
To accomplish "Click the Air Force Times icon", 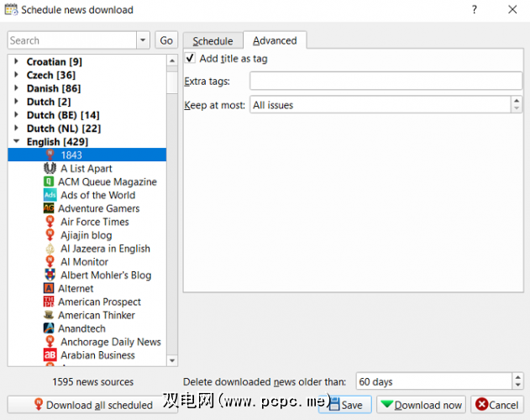I will point(50,222).
